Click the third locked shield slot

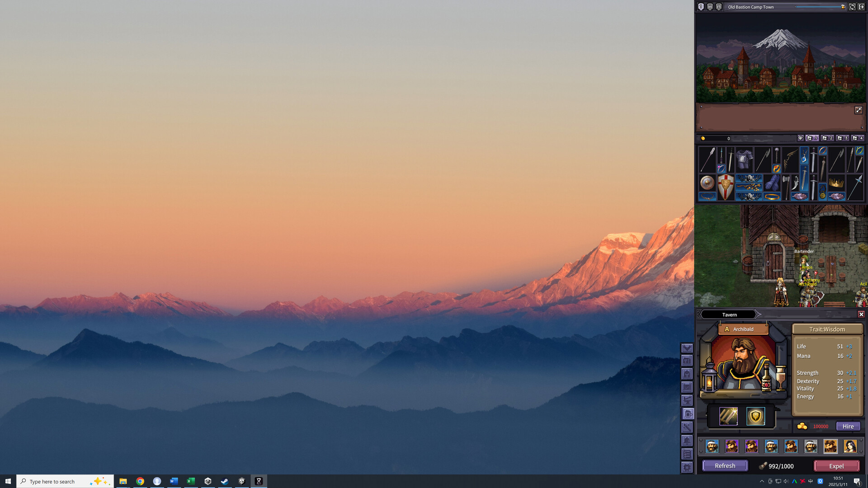719,7
